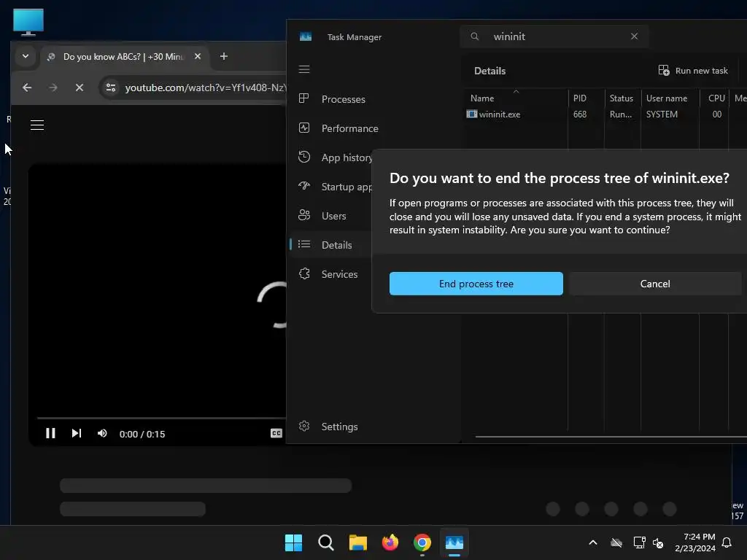747x560 pixels.
Task: Show hidden system tray icons
Action: (x=593, y=542)
